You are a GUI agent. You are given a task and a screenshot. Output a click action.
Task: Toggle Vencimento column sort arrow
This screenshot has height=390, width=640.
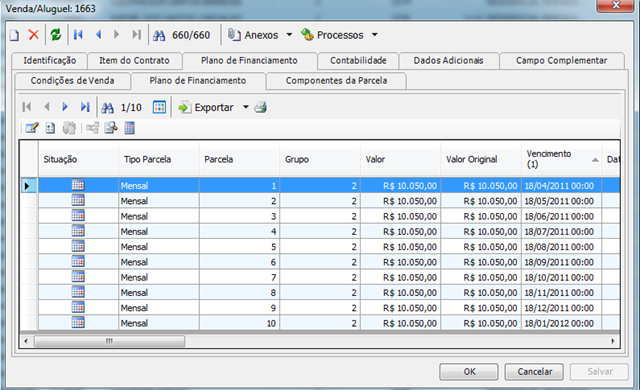[595, 160]
